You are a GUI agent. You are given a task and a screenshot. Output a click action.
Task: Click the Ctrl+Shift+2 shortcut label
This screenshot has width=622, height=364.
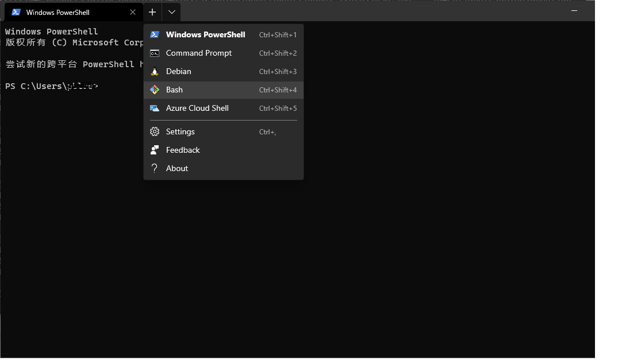(278, 53)
